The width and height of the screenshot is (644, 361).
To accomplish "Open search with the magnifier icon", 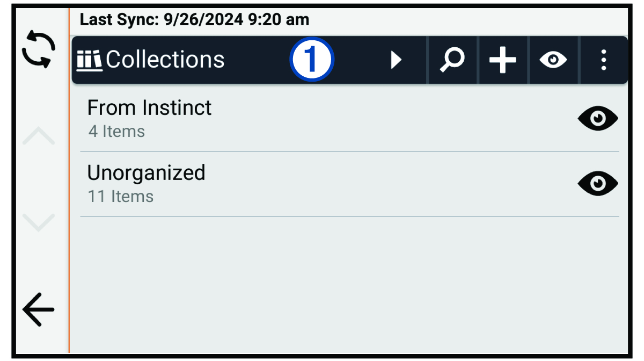I will 452,60.
